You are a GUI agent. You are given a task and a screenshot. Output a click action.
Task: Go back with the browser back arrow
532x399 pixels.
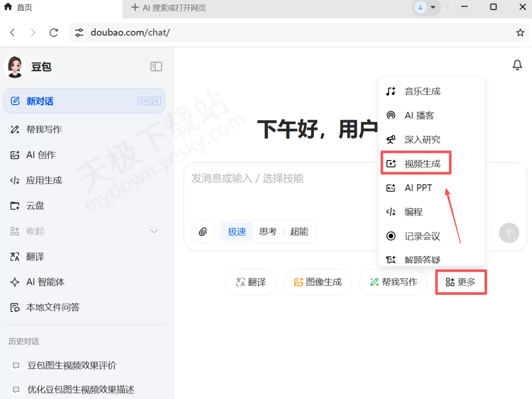tap(12, 32)
